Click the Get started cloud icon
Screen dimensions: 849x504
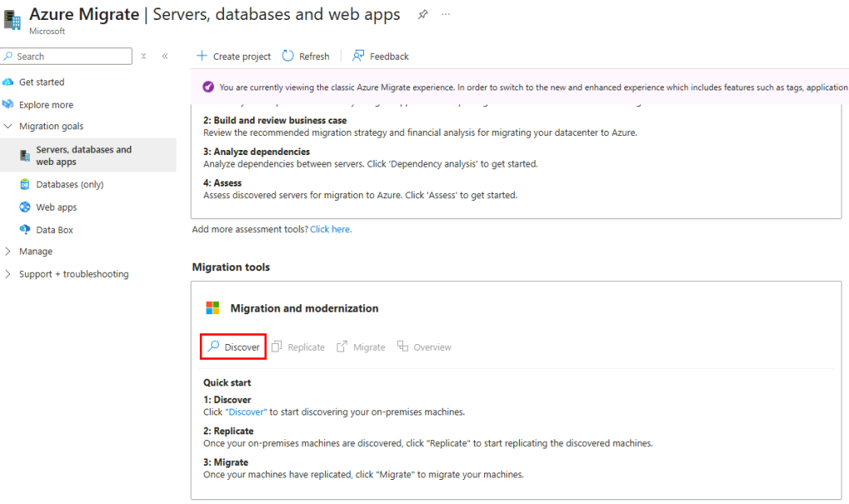pyautogui.click(x=7, y=82)
